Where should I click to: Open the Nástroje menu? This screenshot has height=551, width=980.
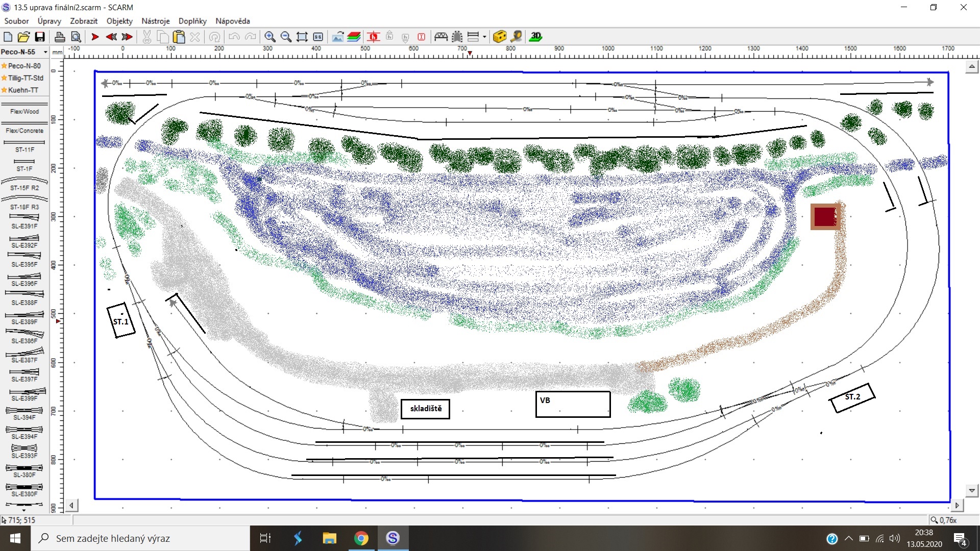coord(155,21)
